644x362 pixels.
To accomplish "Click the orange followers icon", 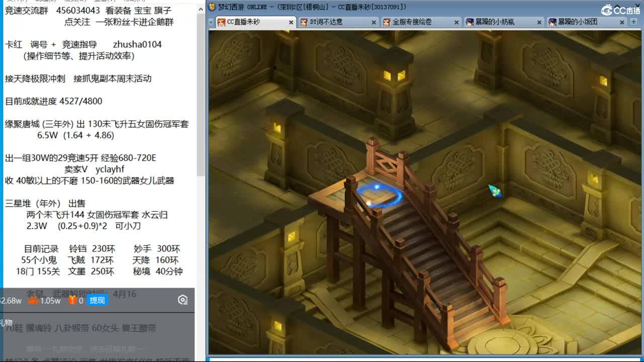I will tap(33, 300).
